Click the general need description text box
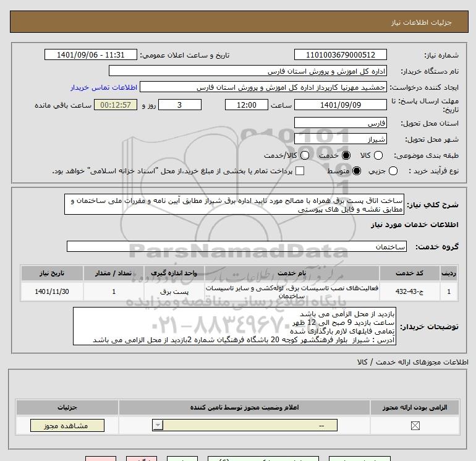 coord(234,204)
